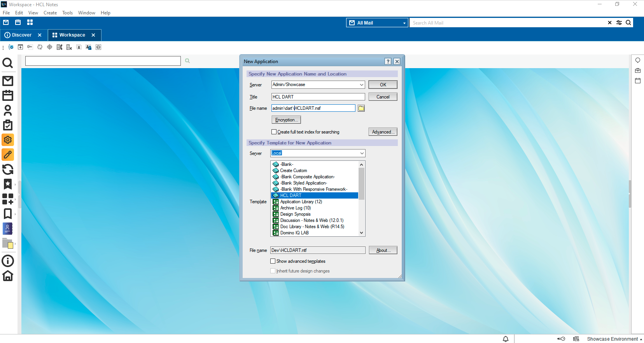The height and width of the screenshot is (343, 644).
Task: Open the Administrator gear icon in sidebar
Action: pyautogui.click(x=8, y=140)
